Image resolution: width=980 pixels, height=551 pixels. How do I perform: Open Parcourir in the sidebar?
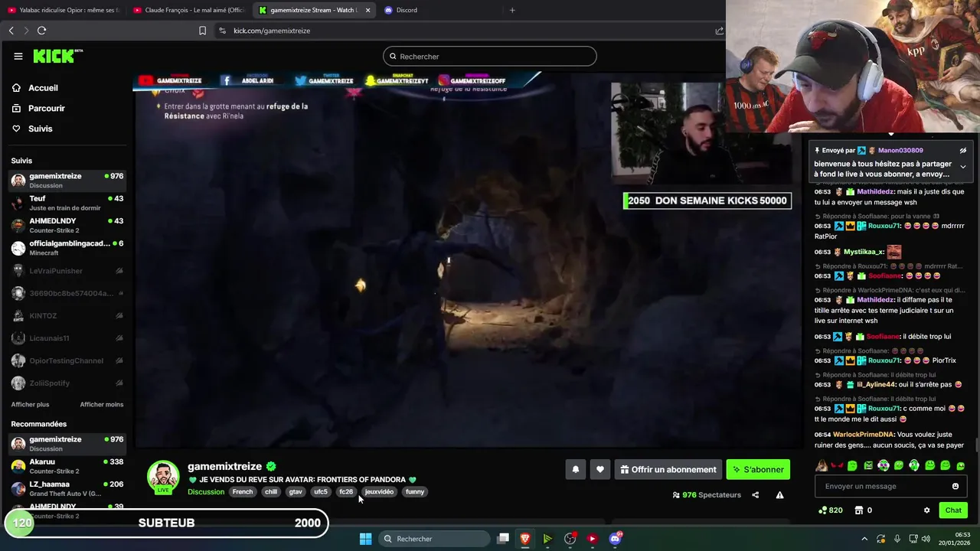tap(38, 109)
